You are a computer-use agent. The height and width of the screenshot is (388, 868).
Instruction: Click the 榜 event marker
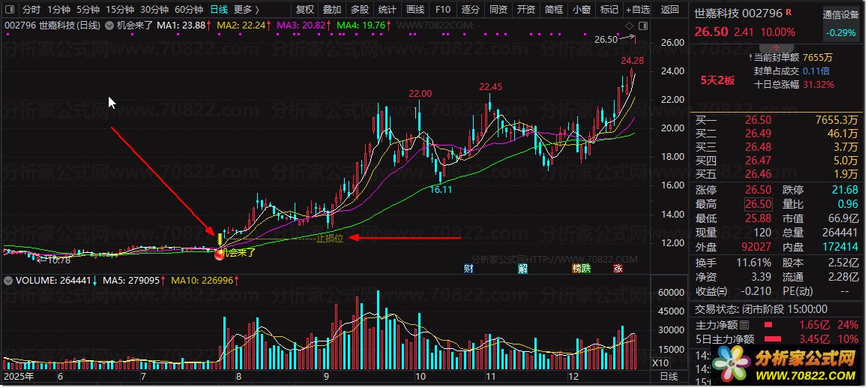(577, 269)
